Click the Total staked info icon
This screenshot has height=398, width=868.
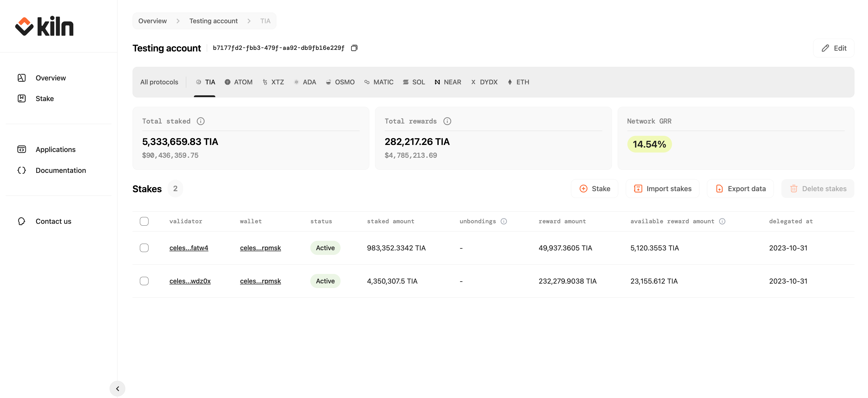(x=200, y=121)
